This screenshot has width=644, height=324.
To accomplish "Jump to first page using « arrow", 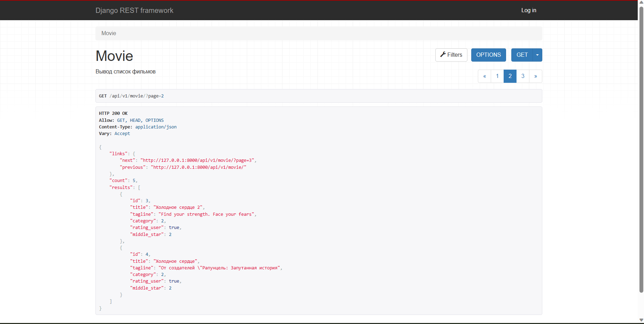I will [x=484, y=76].
